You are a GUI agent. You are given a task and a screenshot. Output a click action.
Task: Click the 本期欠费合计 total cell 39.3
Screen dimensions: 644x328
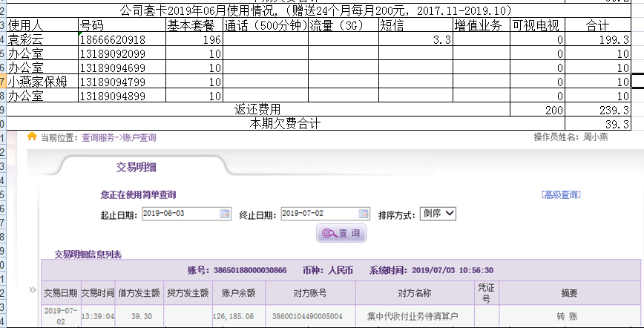tap(604, 123)
